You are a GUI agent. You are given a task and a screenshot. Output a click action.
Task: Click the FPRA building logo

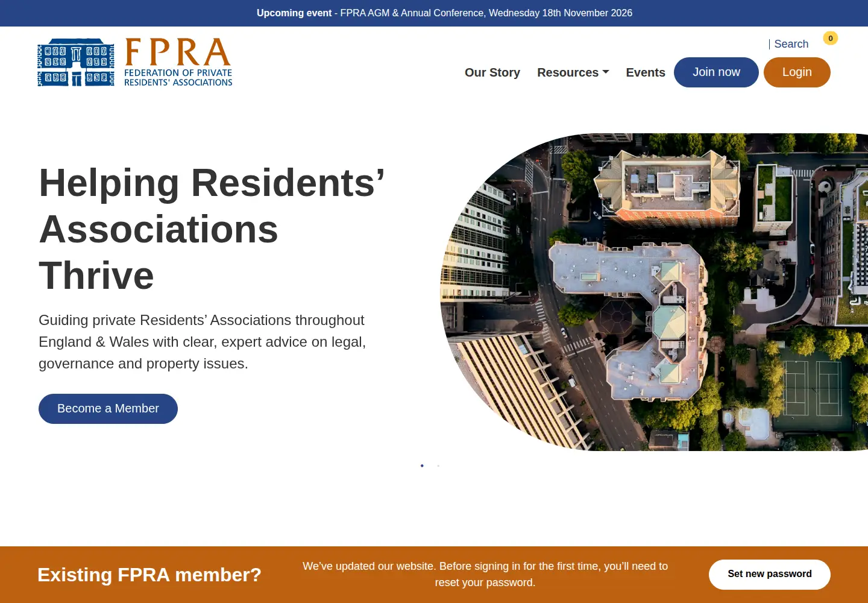(x=135, y=62)
